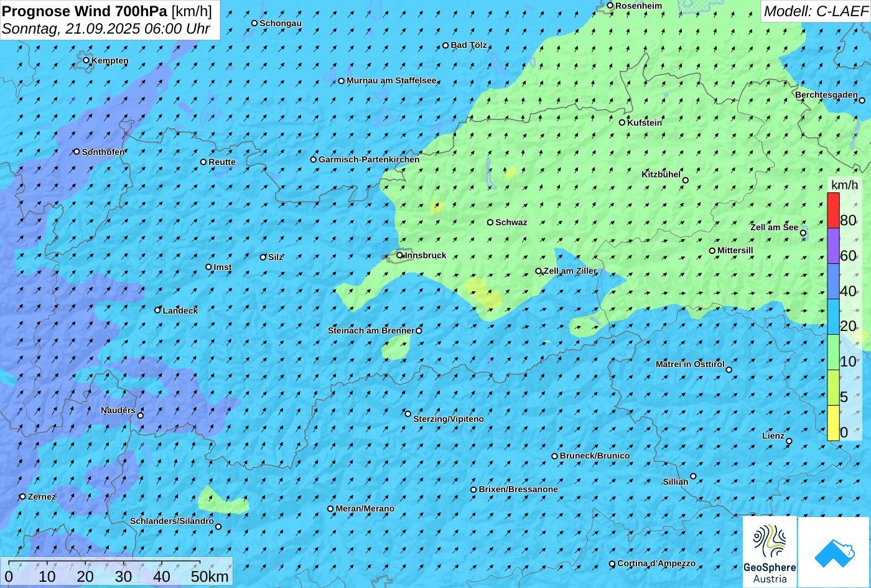Click the Zell am Ziller label
The height and width of the screenshot is (588, 871).
[x=570, y=271]
